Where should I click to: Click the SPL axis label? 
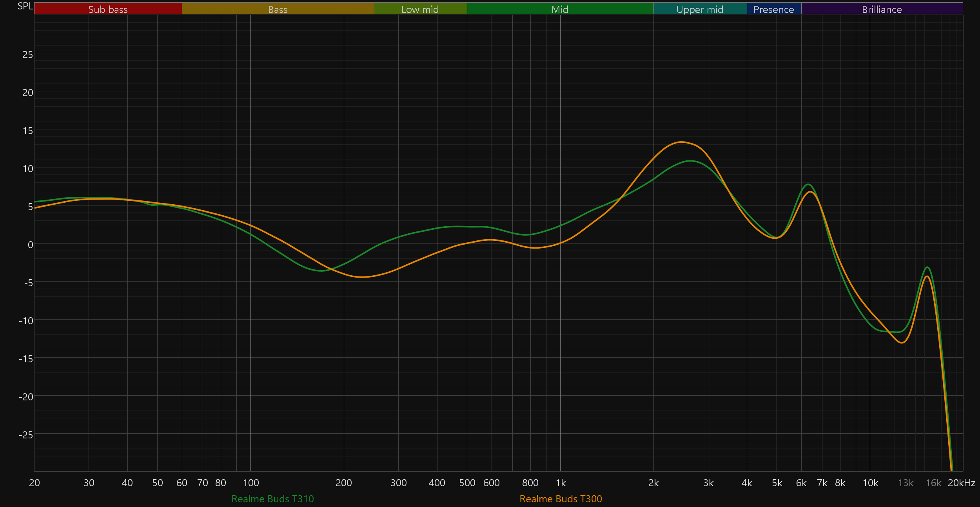click(25, 6)
